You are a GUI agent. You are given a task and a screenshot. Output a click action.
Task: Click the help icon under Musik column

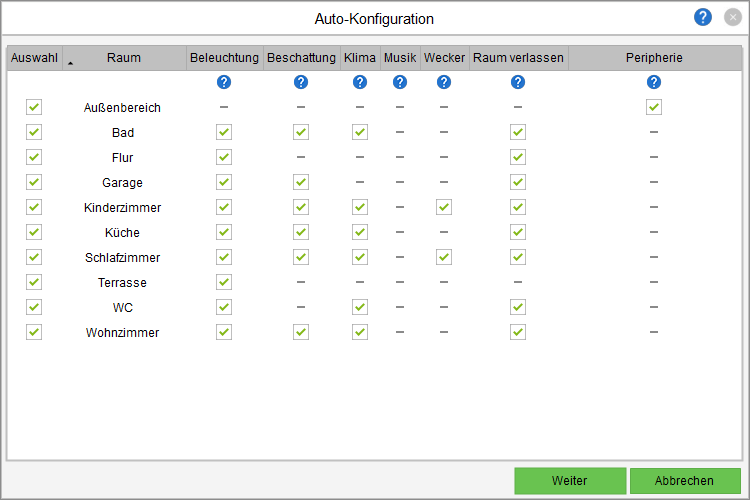click(400, 82)
